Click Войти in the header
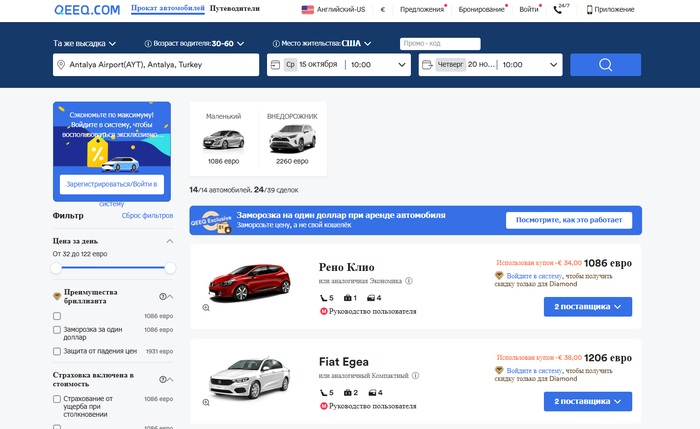Image resolution: width=700 pixels, height=429 pixels. tap(529, 9)
